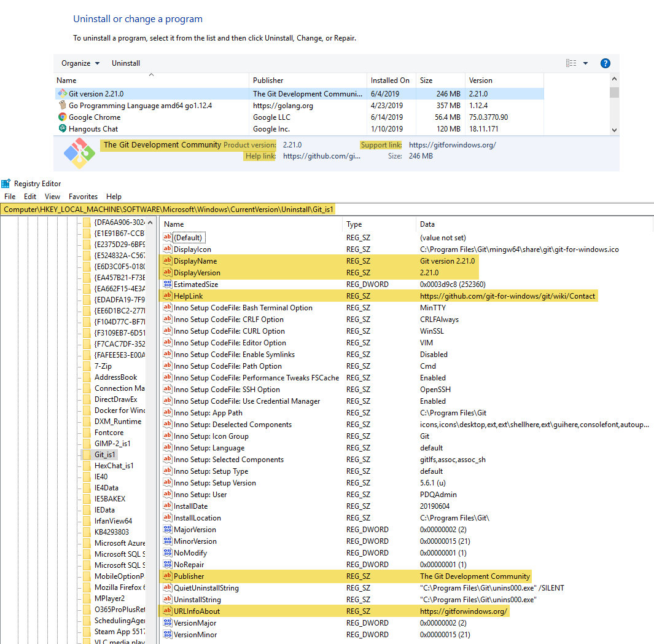Open the https://gitforwindows.org/ support link
654x644 pixels.
(453, 145)
